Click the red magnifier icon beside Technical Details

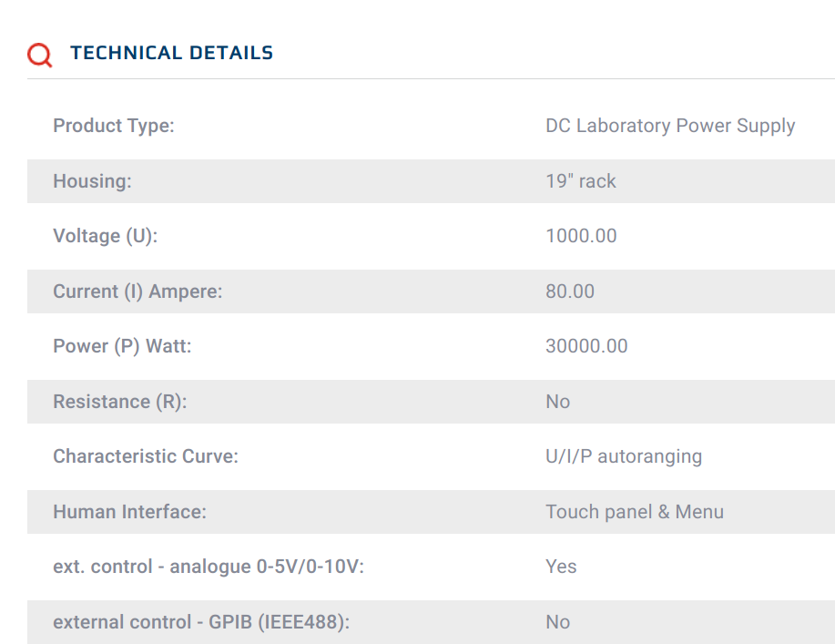40,55
